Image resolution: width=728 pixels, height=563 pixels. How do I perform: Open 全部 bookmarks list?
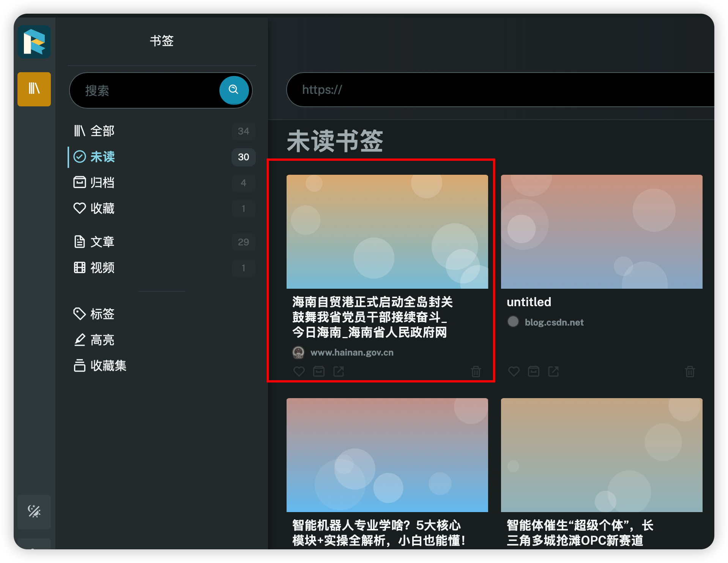[162, 131]
